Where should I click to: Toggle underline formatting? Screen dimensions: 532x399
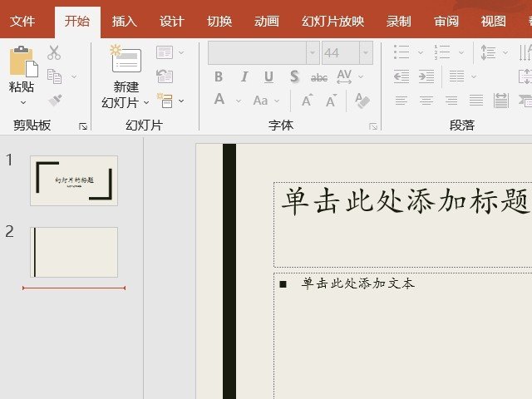[268, 77]
